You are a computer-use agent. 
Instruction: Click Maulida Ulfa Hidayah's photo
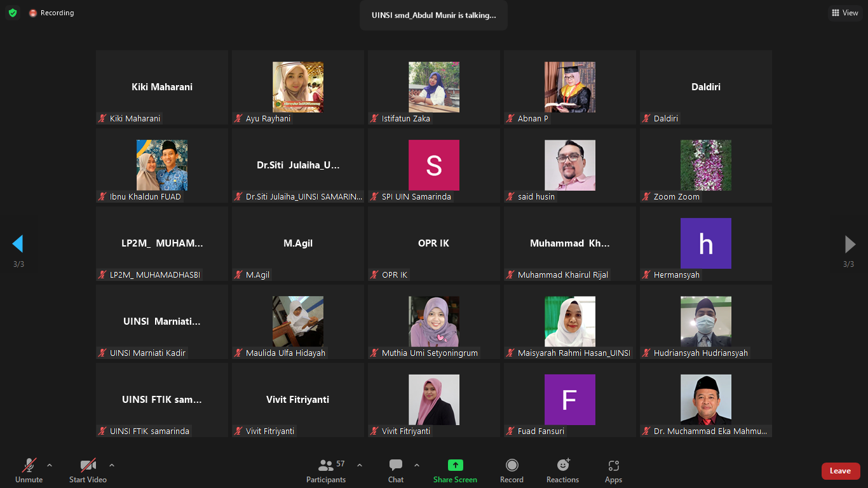[298, 322]
